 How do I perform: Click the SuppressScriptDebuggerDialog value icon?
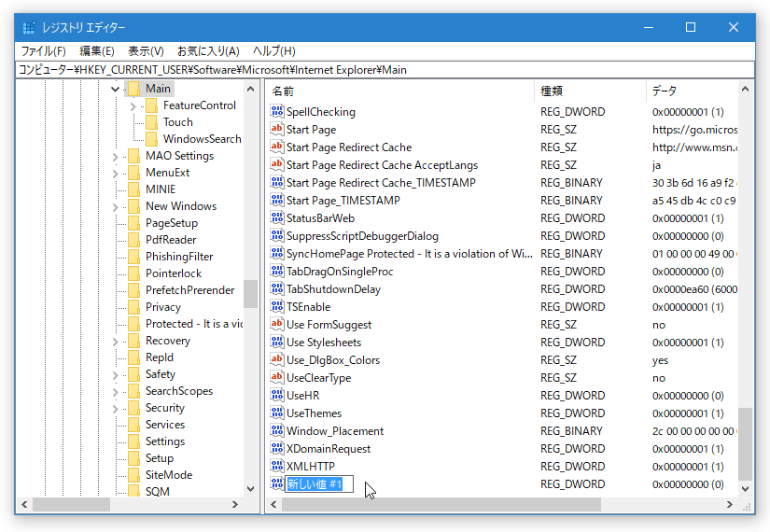coord(277,236)
